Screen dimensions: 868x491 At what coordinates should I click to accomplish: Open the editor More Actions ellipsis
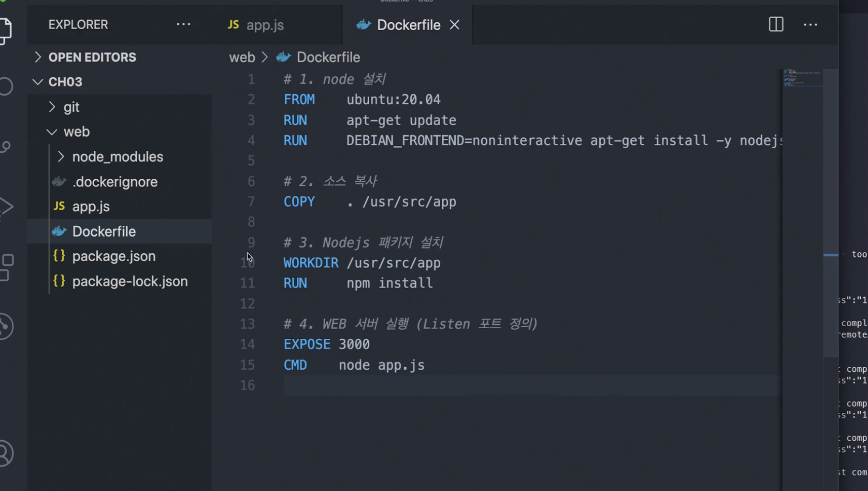click(x=811, y=24)
